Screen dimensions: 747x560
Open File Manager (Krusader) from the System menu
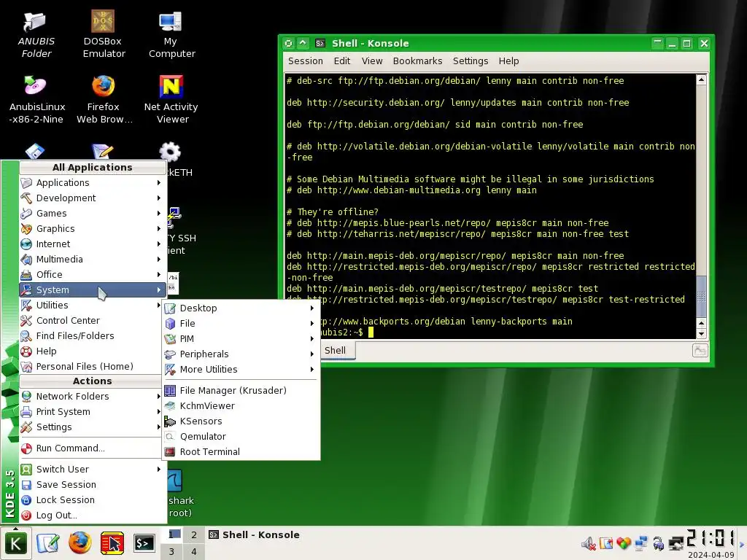coord(241,391)
